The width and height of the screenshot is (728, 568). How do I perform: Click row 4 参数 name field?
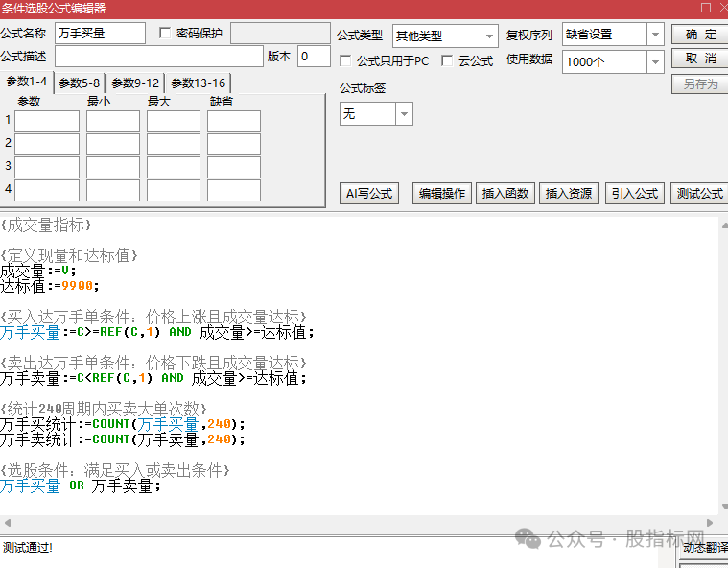click(47, 190)
